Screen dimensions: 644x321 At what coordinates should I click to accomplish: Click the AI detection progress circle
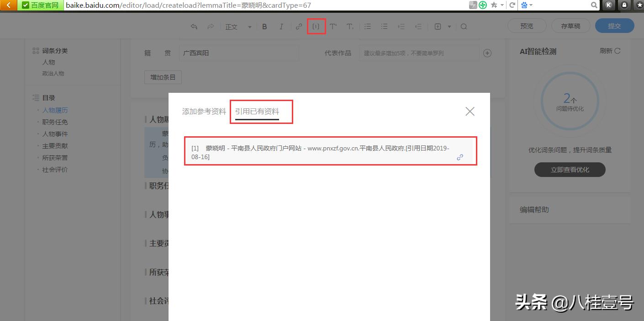pos(570,101)
